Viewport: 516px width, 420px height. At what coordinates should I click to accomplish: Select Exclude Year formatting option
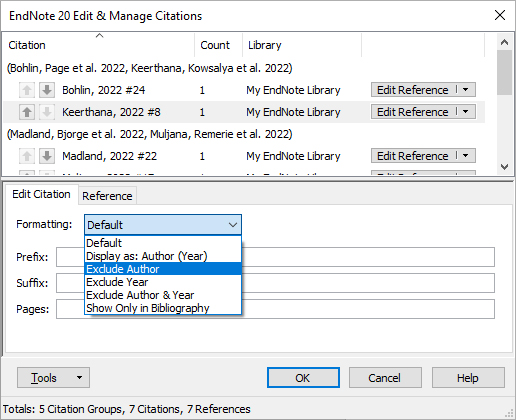coord(163,282)
